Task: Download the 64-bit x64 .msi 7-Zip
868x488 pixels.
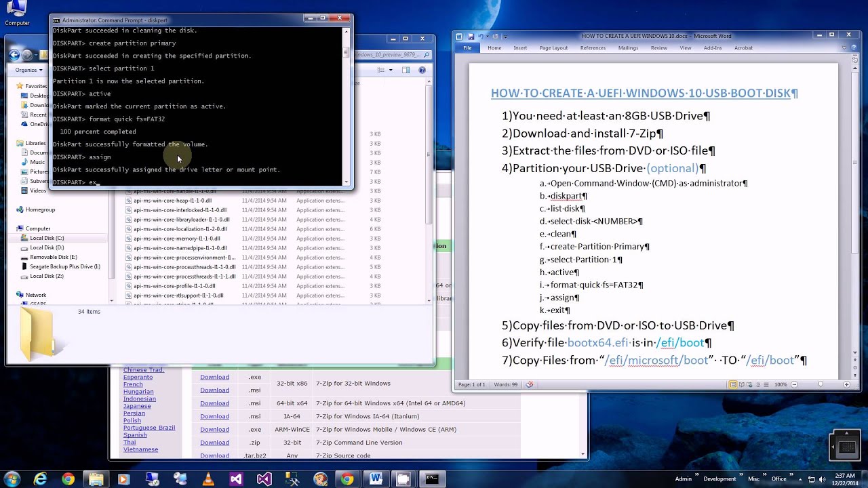Action: 214,403
